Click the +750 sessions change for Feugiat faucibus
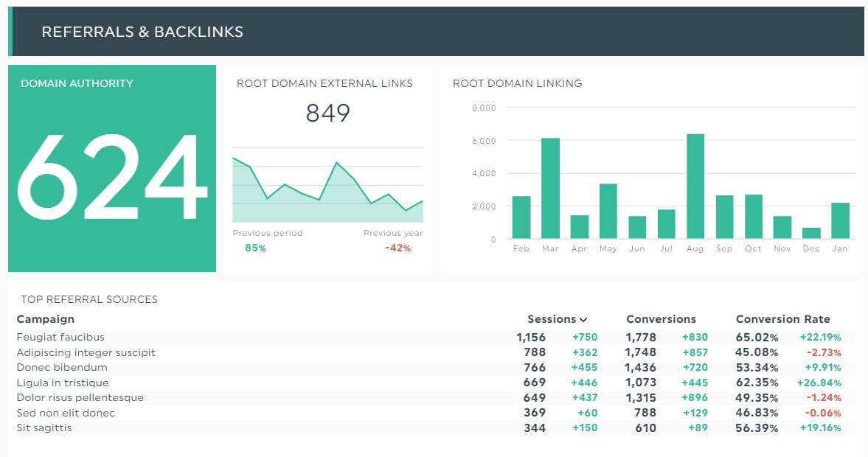868x457 pixels. (590, 337)
